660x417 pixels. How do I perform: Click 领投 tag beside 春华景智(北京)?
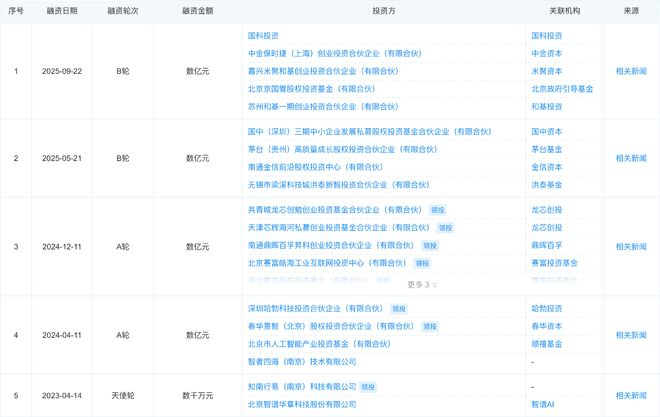pyautogui.click(x=430, y=327)
